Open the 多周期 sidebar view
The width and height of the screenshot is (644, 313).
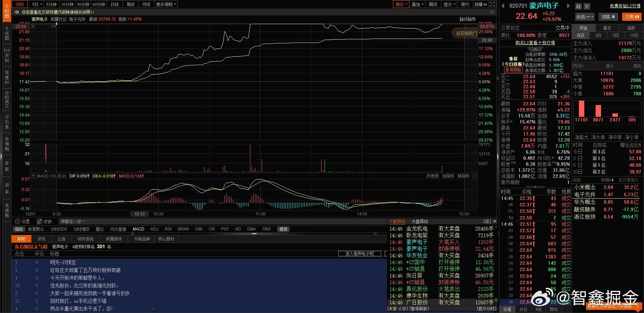[x=6, y=144]
